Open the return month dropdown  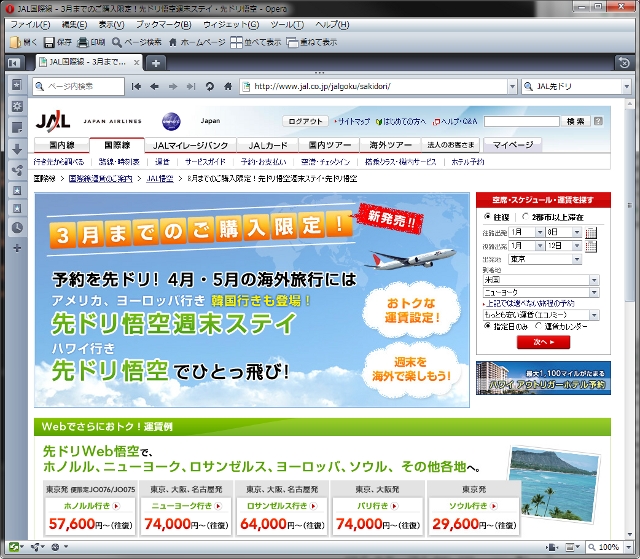[x=527, y=246]
